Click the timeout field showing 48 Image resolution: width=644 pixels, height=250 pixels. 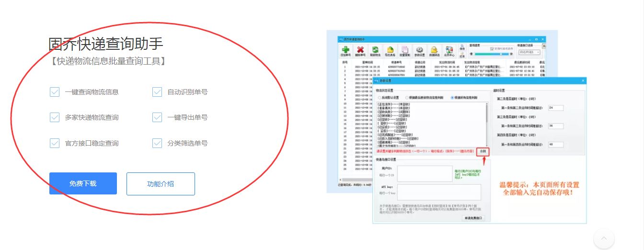coord(556,144)
